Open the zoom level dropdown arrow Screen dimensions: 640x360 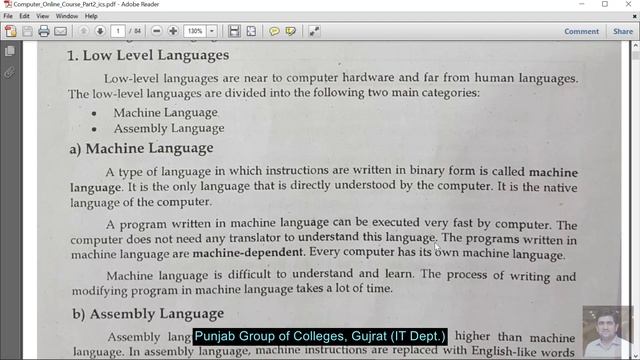(x=212, y=31)
